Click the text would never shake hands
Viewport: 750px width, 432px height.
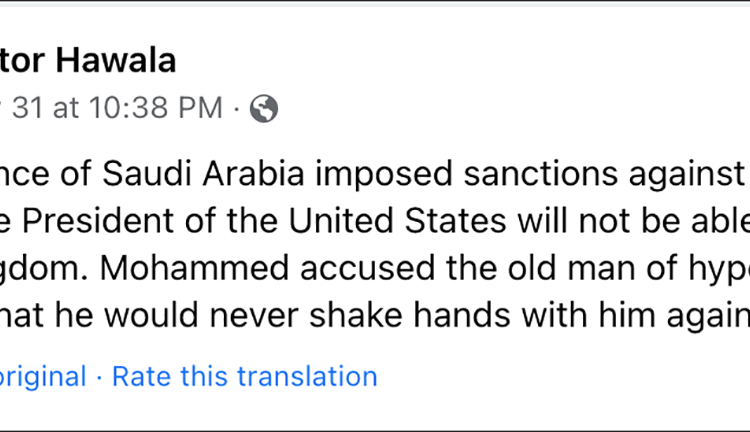coord(308,315)
